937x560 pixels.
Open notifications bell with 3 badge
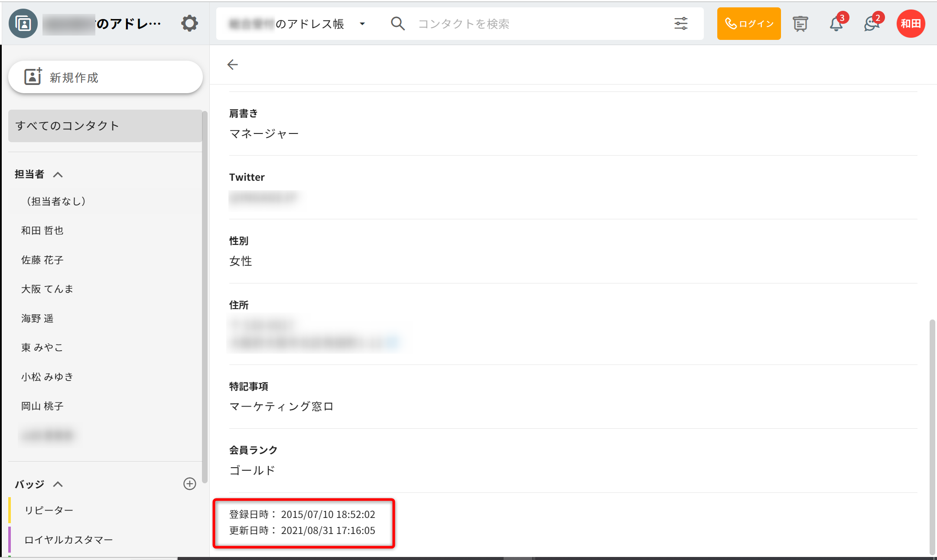click(x=836, y=23)
